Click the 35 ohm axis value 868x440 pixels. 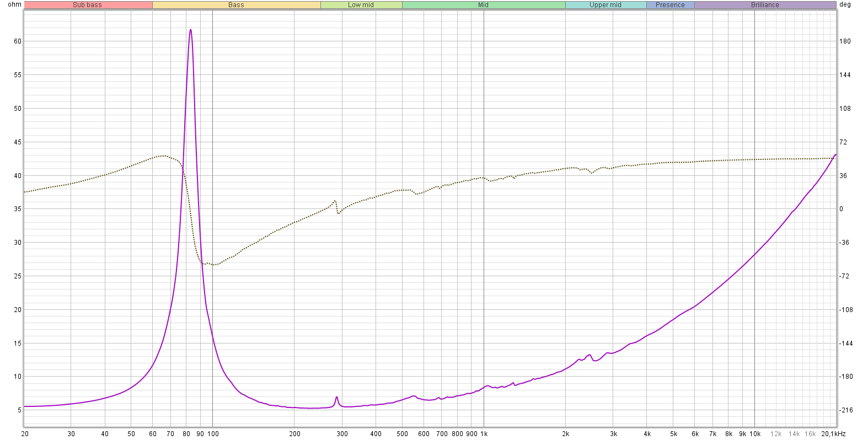point(18,209)
